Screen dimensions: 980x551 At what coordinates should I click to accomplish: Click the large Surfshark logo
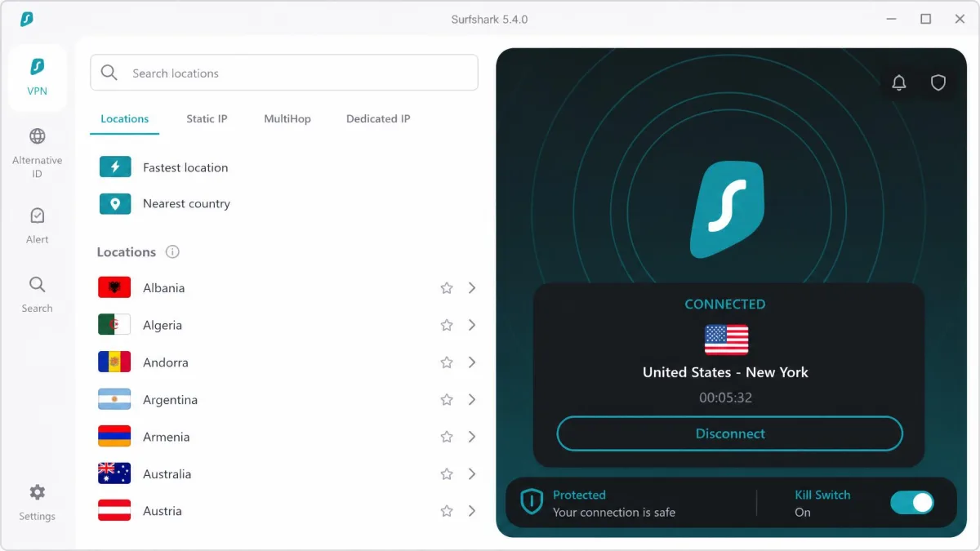click(x=727, y=210)
